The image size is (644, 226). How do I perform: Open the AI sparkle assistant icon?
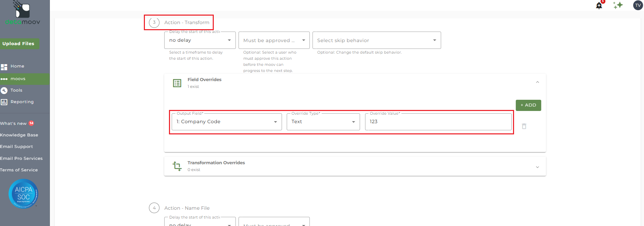pyautogui.click(x=618, y=5)
